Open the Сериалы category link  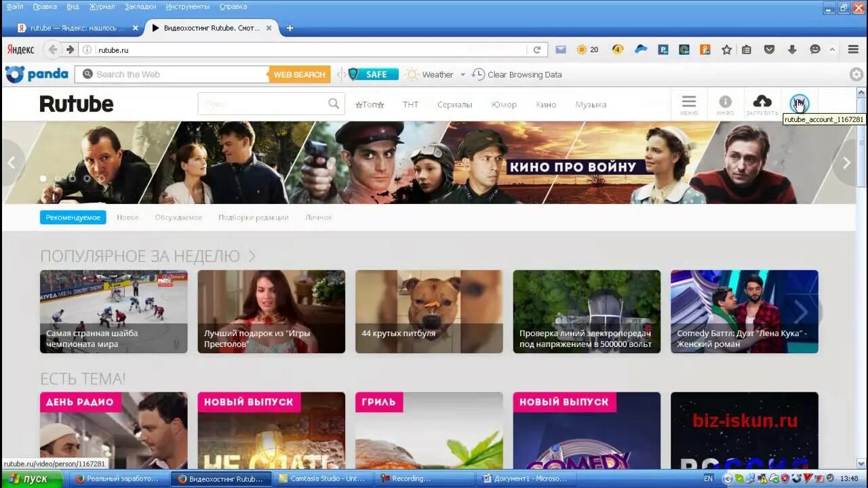click(454, 104)
